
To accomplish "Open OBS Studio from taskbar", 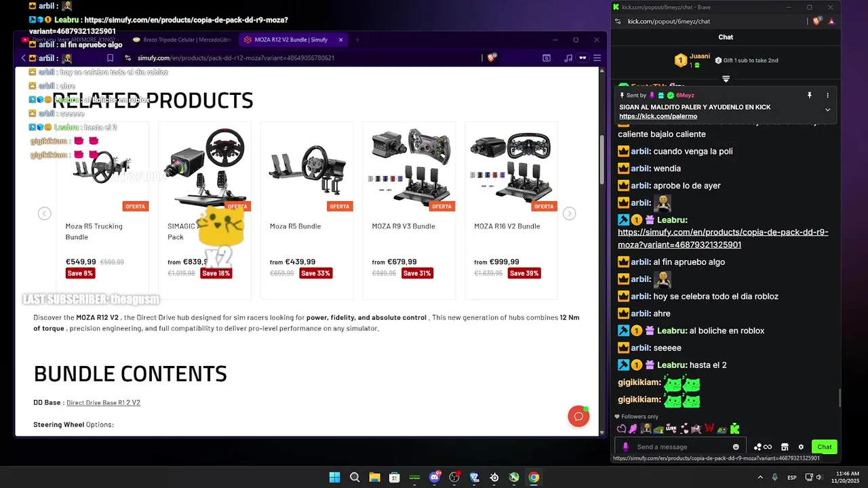I will tap(454, 477).
